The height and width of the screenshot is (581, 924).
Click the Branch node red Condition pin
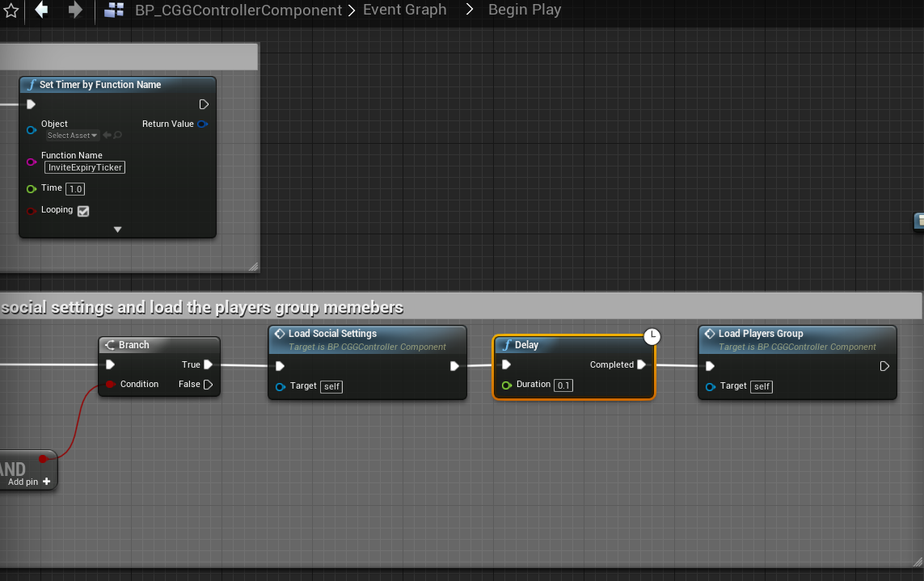point(110,385)
